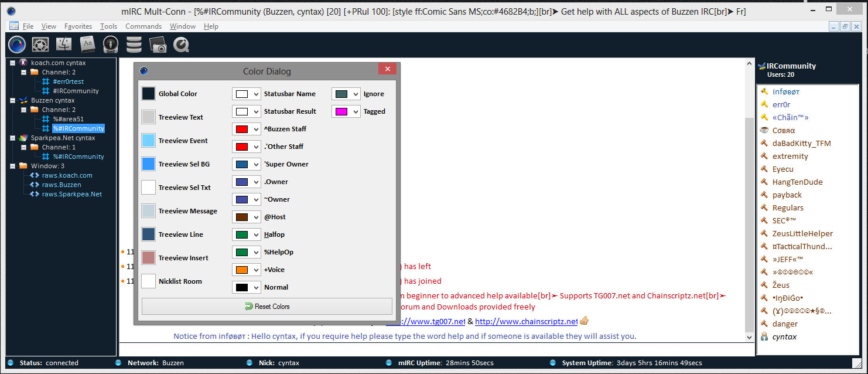868x374 pixels.
Task: Click the camera screenshot toolbar icon
Action: [158, 45]
